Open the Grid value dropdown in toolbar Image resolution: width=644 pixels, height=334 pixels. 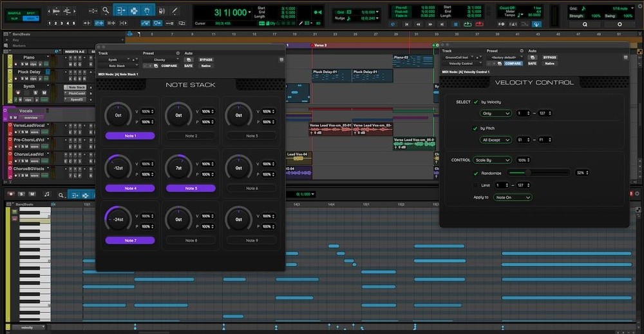tap(377, 12)
